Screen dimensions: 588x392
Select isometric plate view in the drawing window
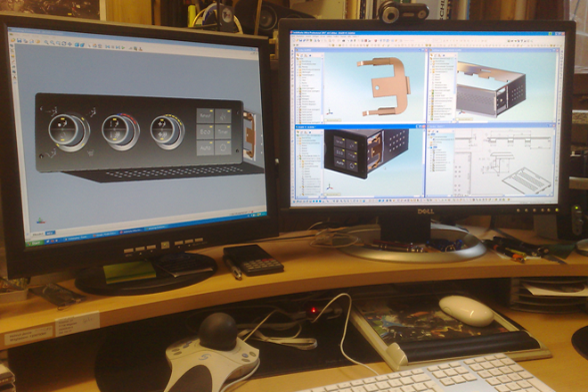528,181
